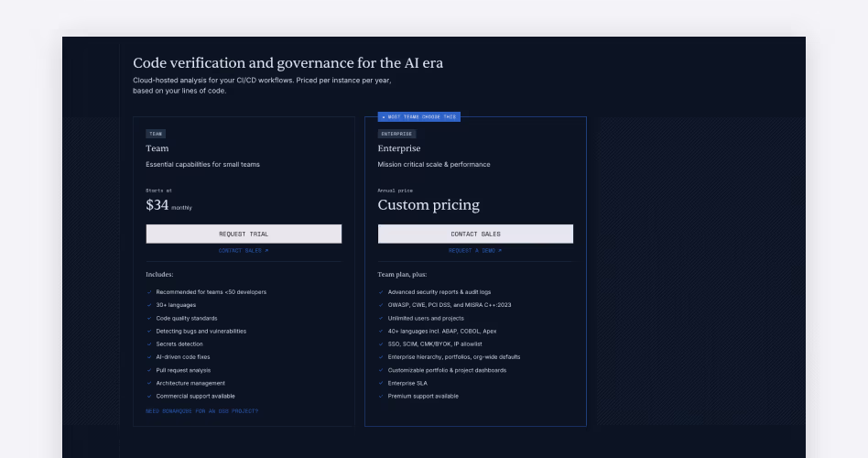The height and width of the screenshot is (458, 868).
Task: Open the Contact Sales link under Team plan
Action: [x=244, y=251]
